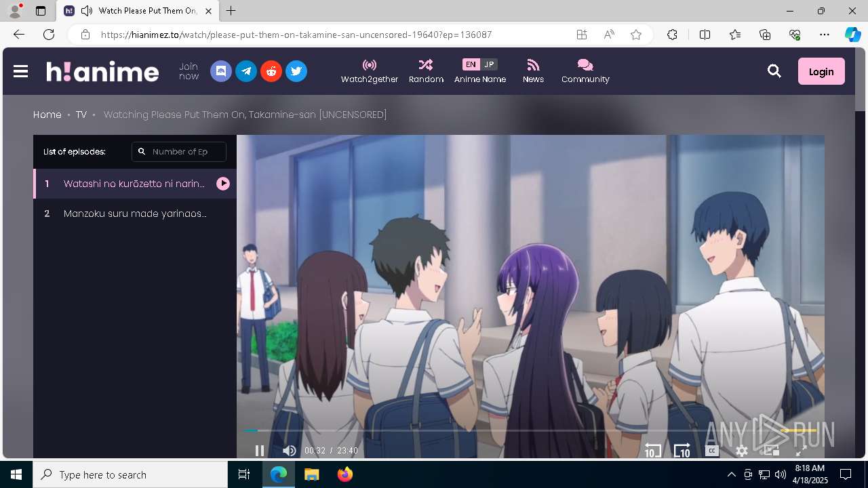This screenshot has height=488, width=868.
Task: Rewind the video 10 seconds
Action: (x=652, y=451)
